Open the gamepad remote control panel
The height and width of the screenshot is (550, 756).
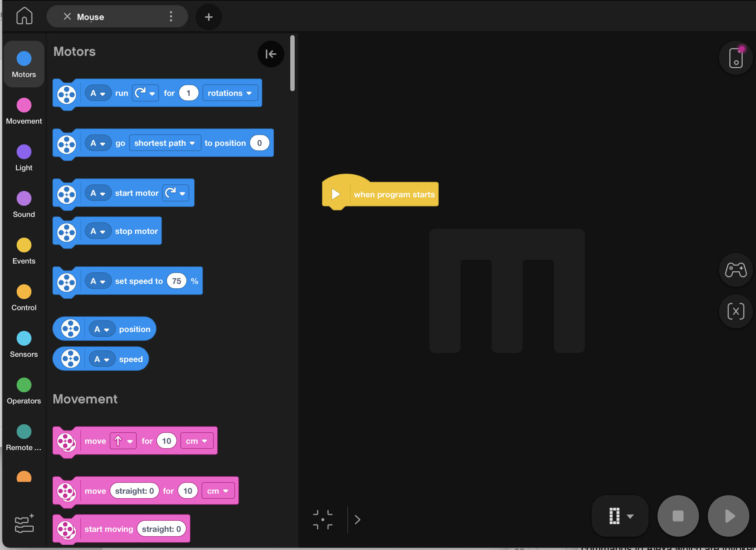[735, 270]
